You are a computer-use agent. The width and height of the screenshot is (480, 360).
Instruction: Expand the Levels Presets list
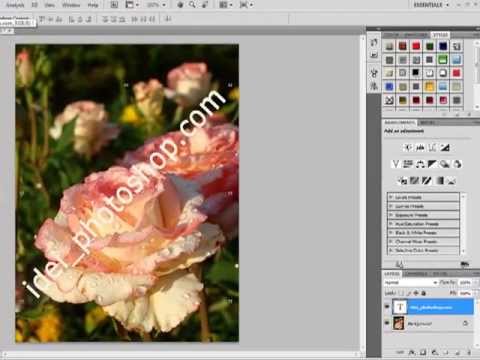pos(423,197)
